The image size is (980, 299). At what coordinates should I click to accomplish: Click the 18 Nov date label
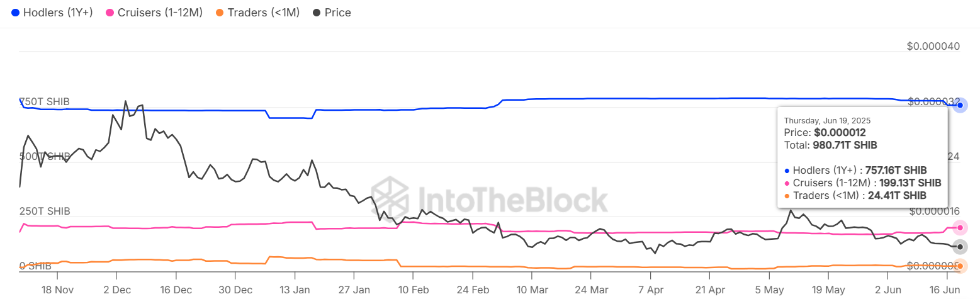pyautogui.click(x=57, y=291)
